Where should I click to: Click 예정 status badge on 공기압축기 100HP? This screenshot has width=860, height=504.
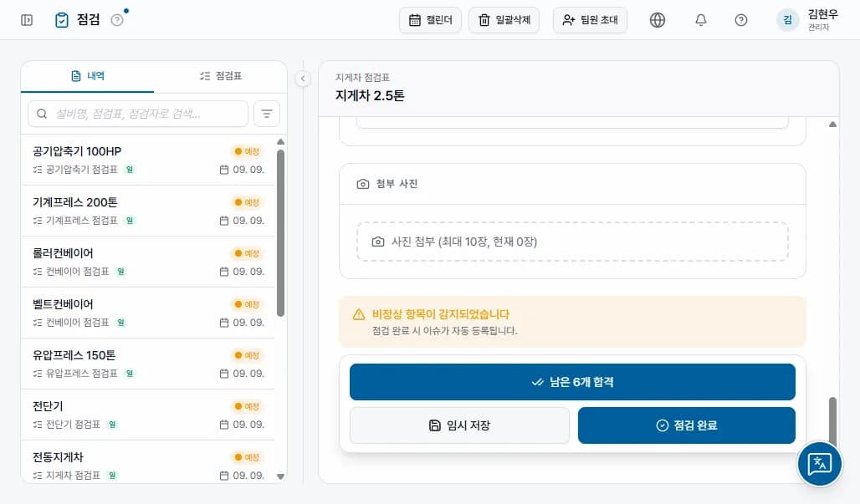(247, 151)
